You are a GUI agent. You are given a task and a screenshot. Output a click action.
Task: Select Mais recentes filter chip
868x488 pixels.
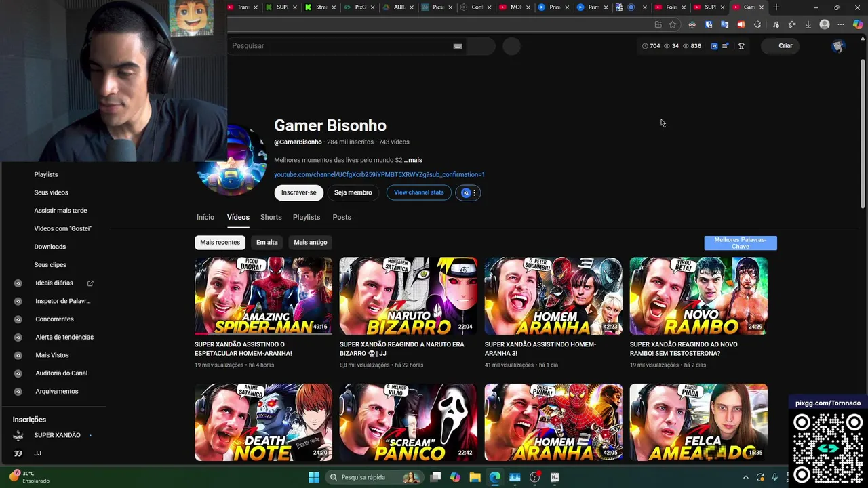(x=220, y=242)
